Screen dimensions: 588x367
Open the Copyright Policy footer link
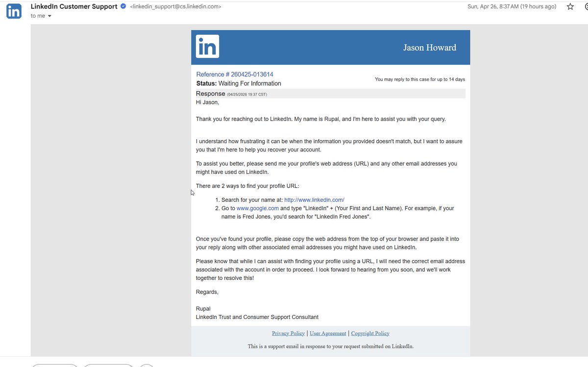[370, 333]
